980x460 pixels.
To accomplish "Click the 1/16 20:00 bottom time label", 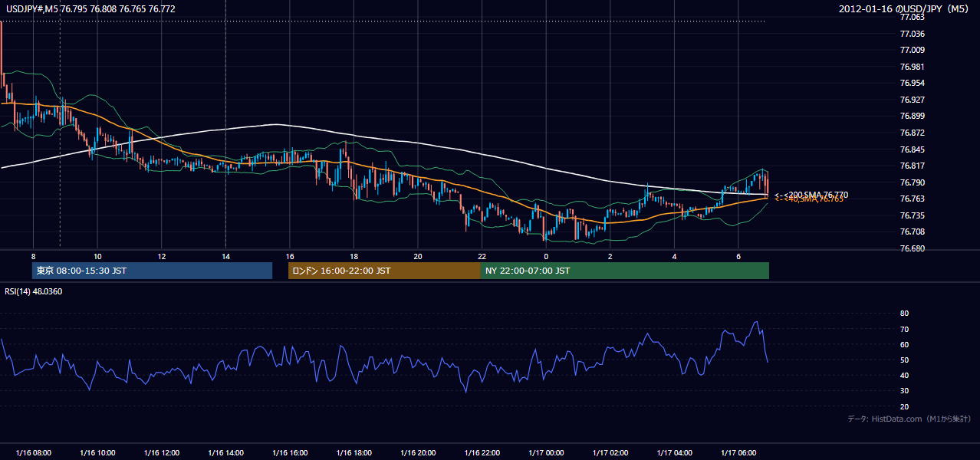I will click(417, 452).
